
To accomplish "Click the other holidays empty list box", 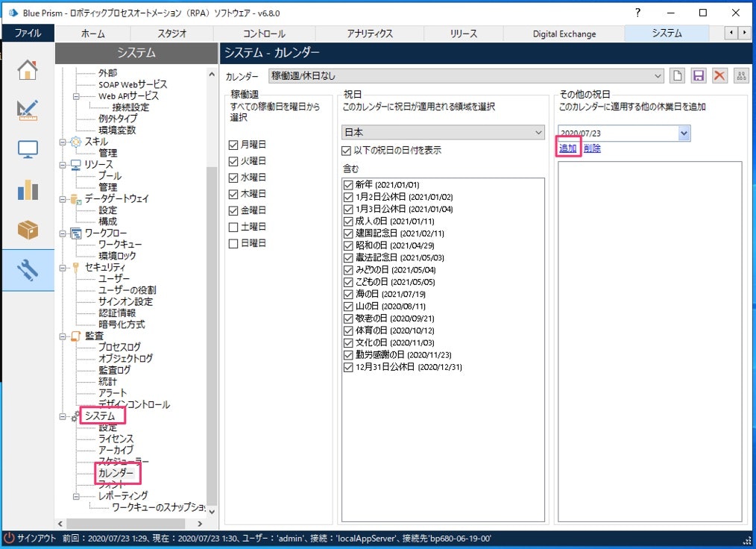I will point(649,342).
